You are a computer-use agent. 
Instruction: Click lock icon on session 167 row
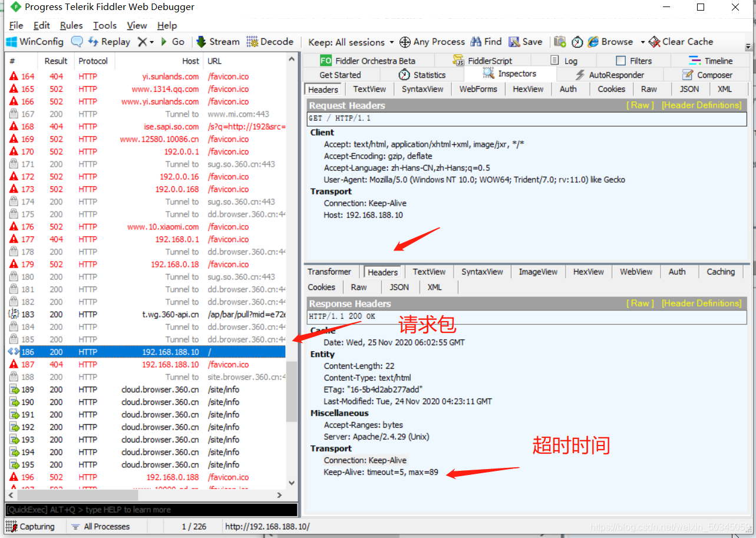tap(14, 114)
